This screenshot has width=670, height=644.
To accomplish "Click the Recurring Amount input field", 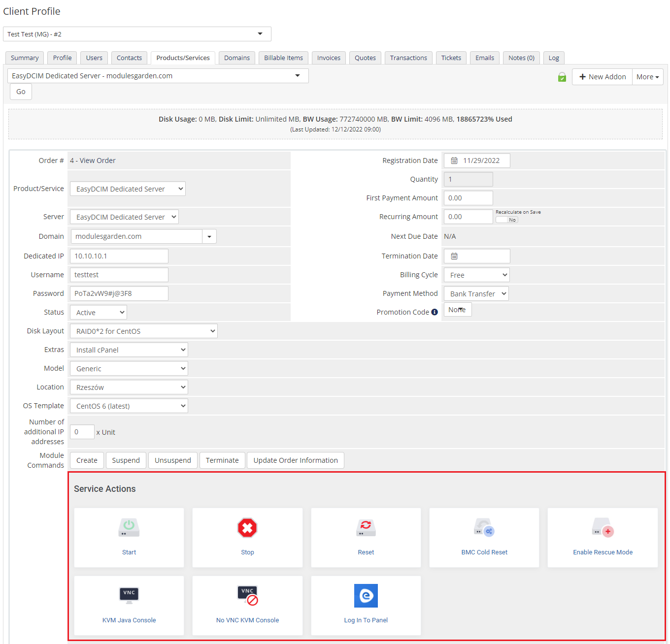I will coord(468,217).
